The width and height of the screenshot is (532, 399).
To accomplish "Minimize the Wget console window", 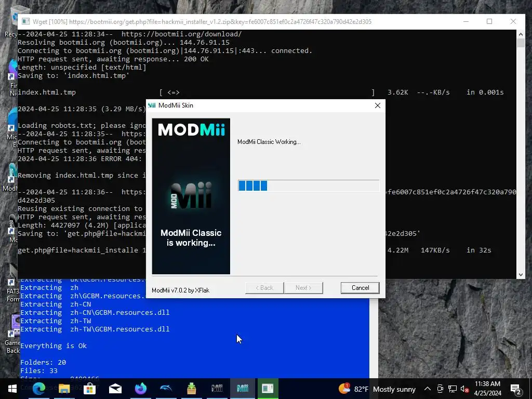I will click(466, 21).
